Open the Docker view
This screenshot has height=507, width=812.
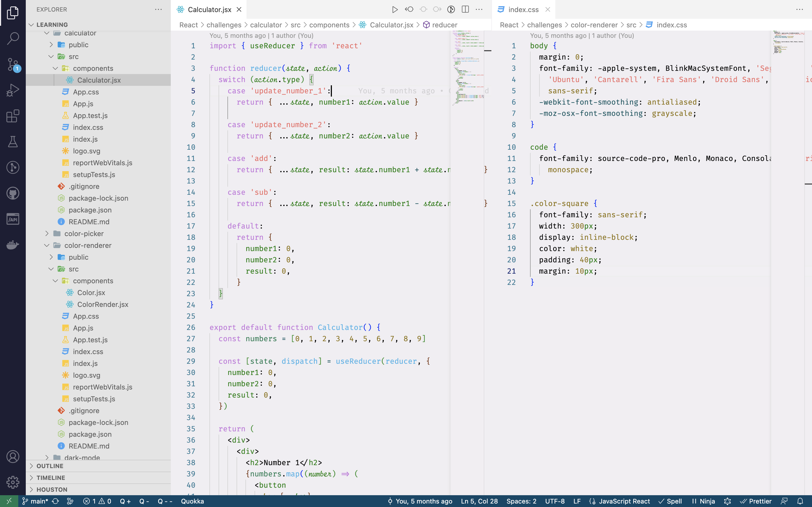pos(13,245)
